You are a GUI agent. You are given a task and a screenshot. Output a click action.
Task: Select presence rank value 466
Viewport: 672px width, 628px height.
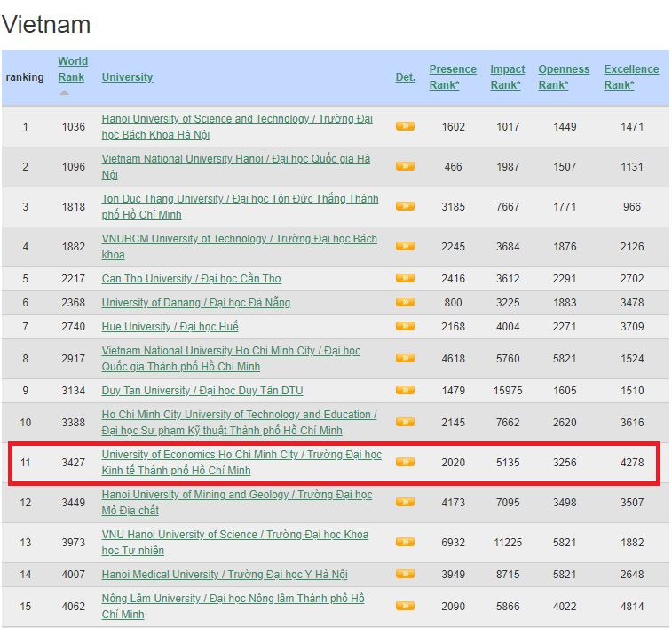click(453, 166)
